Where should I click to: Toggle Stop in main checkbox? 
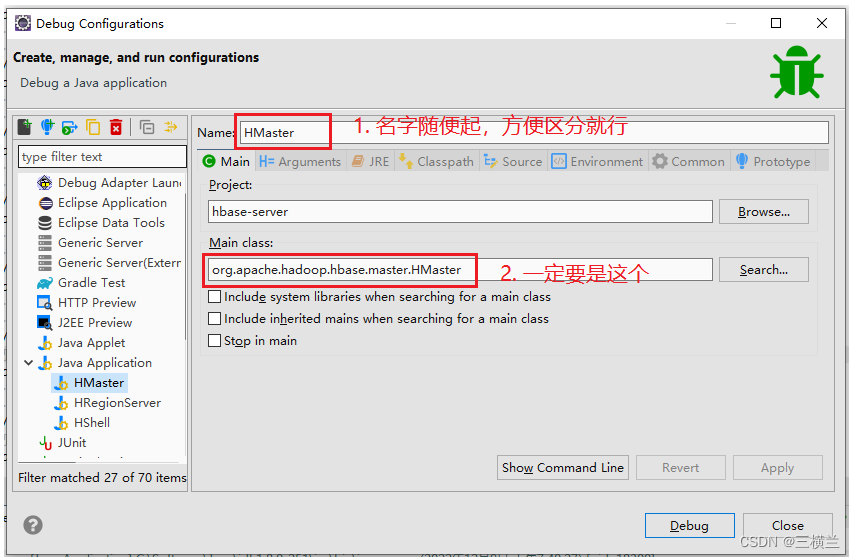[215, 341]
